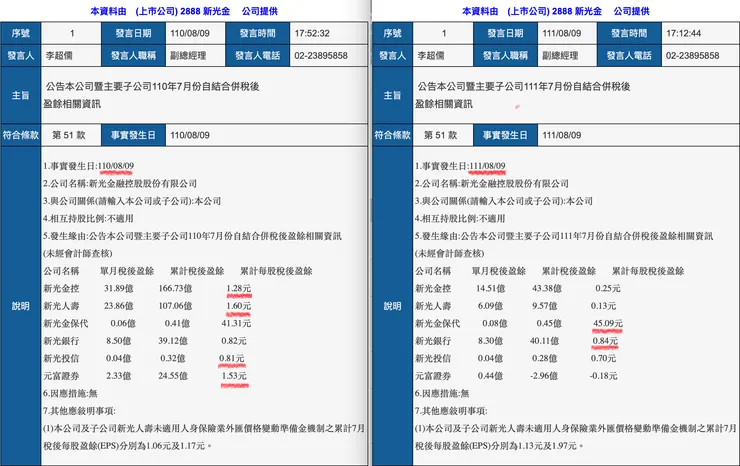Select the date 111/08/09 beside 發言日期
740x466 pixels.
[562, 34]
